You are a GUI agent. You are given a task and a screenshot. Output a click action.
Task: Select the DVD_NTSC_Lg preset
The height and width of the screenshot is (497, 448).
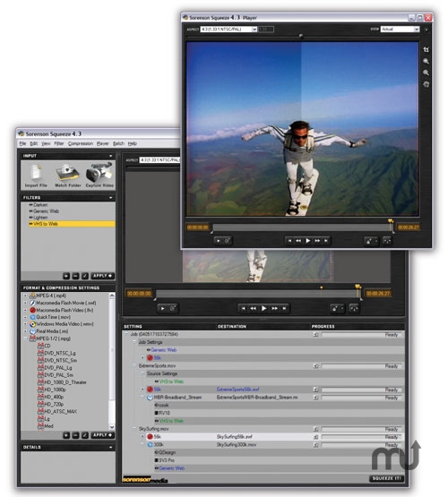(56, 353)
